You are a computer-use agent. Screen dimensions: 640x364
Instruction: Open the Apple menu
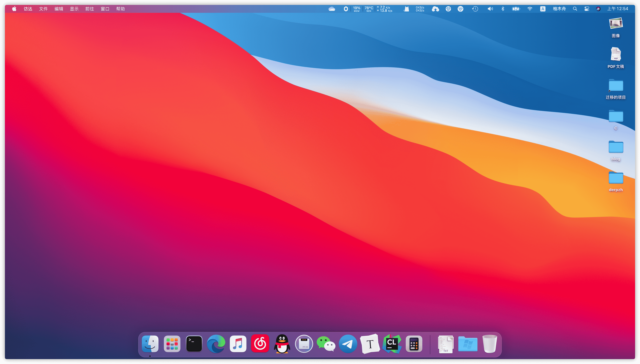14,9
